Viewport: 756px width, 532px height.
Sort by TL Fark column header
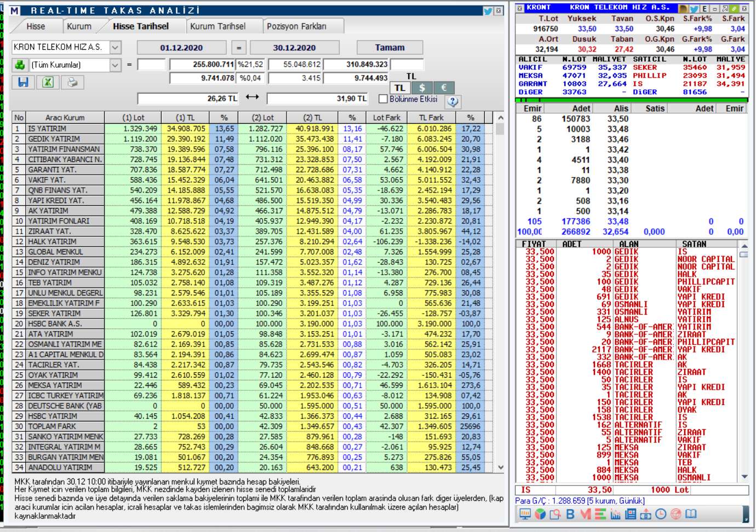pyautogui.click(x=431, y=117)
